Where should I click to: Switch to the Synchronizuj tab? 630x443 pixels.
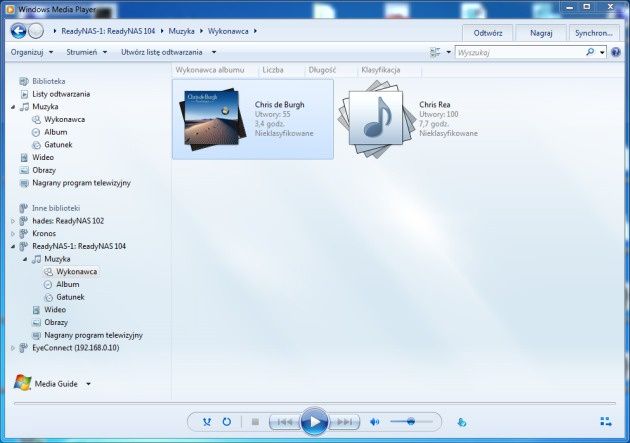594,33
